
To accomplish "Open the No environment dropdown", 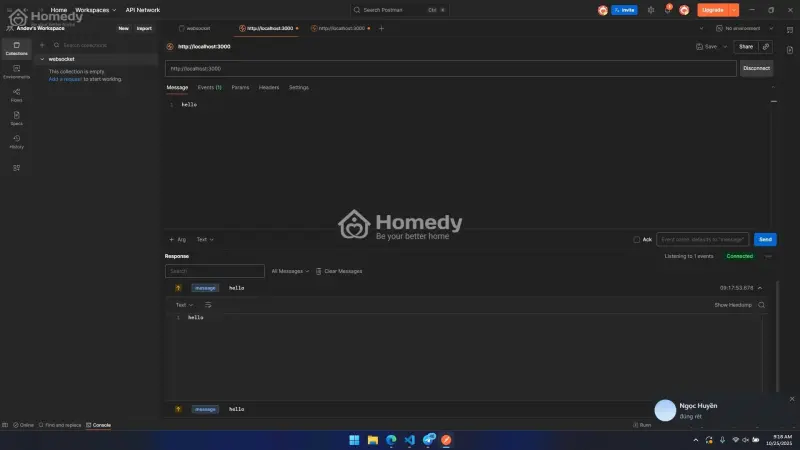I will click(x=744, y=29).
